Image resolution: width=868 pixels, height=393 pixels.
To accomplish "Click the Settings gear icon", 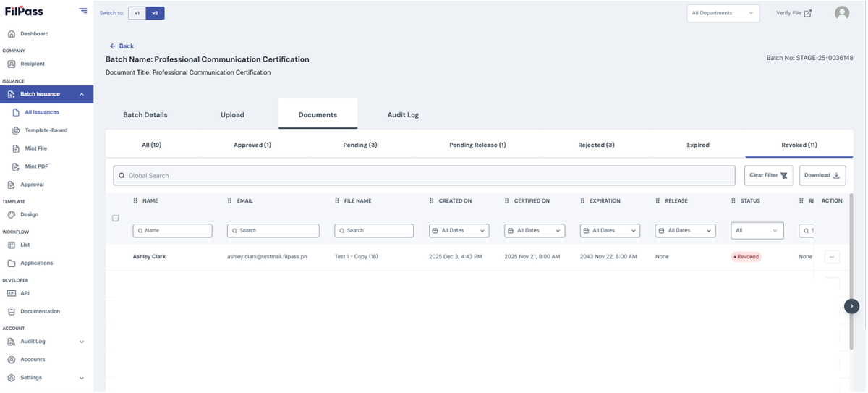I will (12, 378).
